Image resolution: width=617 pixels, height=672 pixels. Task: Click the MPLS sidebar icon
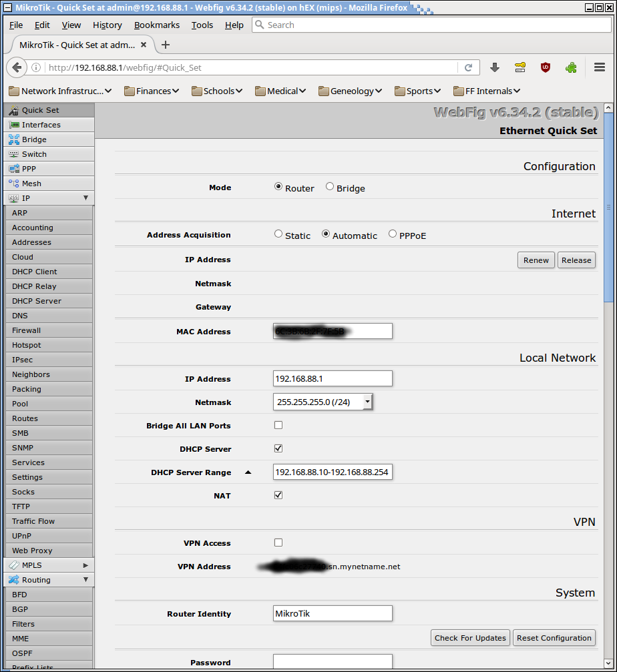pyautogui.click(x=14, y=565)
